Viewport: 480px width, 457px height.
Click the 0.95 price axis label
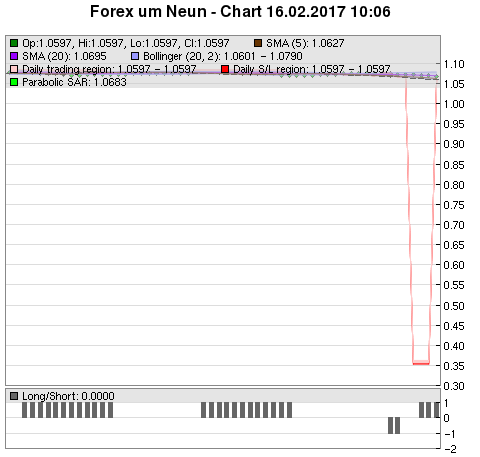(x=454, y=124)
